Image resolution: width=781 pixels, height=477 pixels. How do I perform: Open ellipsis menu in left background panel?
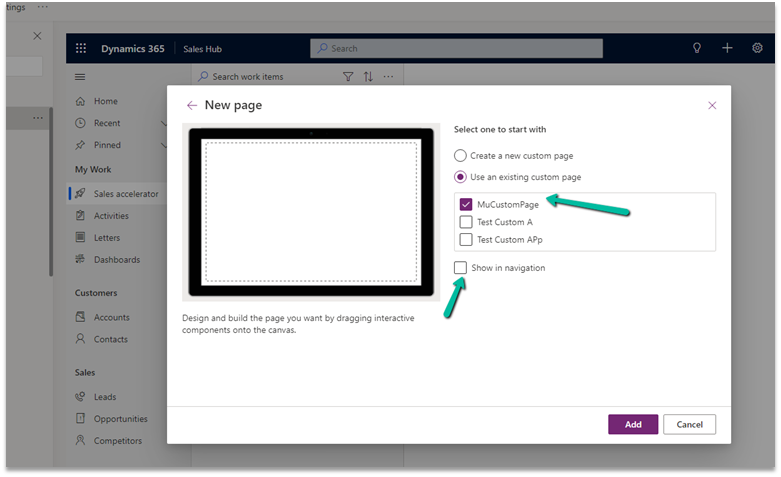click(x=38, y=118)
